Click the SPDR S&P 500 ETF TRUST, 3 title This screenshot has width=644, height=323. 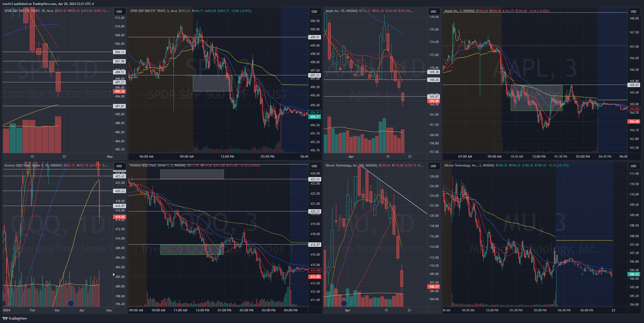(153, 11)
